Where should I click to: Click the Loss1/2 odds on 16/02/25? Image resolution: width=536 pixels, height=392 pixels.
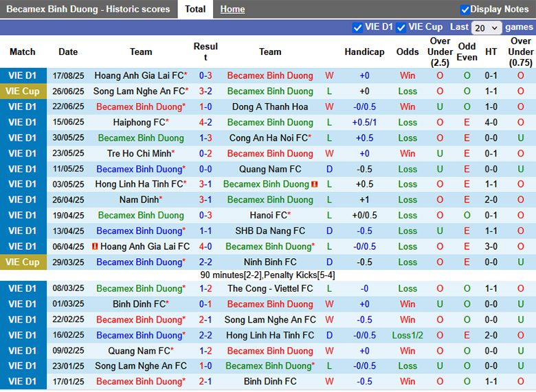[x=407, y=335]
